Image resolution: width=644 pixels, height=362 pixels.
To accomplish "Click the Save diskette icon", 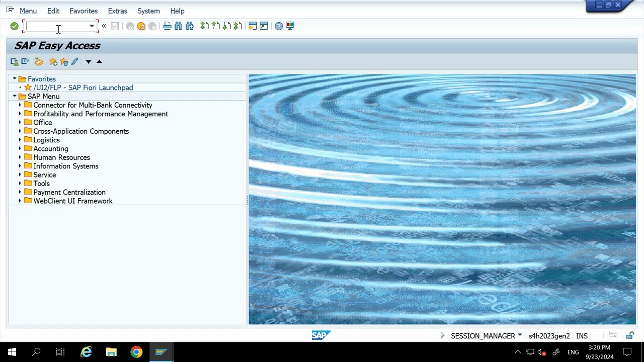I will tap(115, 26).
